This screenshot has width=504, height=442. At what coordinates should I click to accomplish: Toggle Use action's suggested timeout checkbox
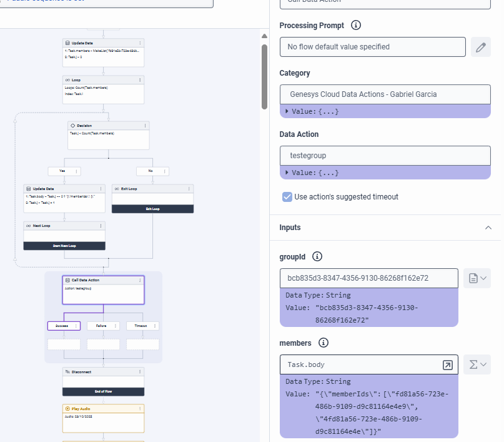[287, 197]
